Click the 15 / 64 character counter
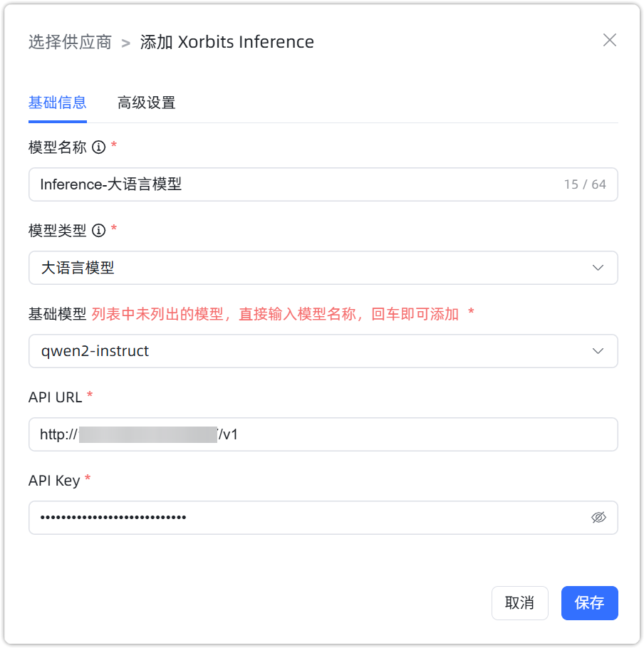Screen dimensions: 644x648 point(585,184)
